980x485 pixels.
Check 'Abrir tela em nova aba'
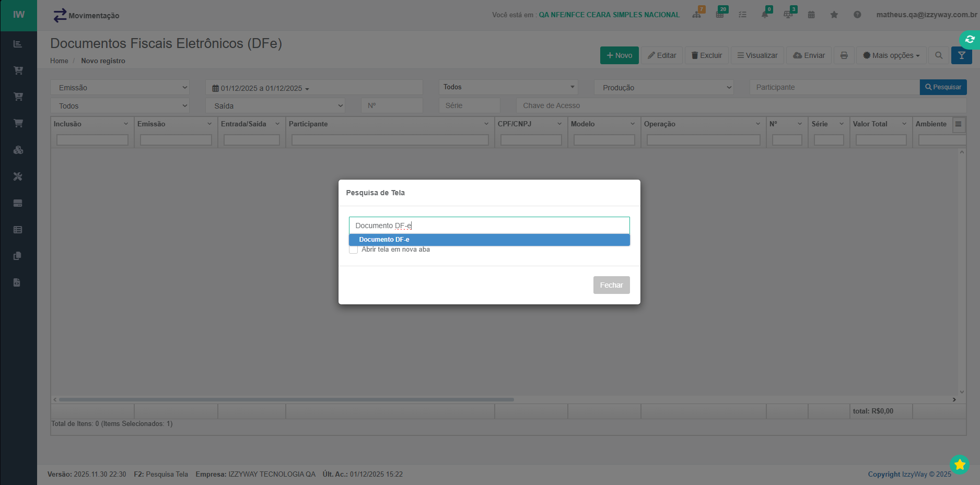(354, 250)
